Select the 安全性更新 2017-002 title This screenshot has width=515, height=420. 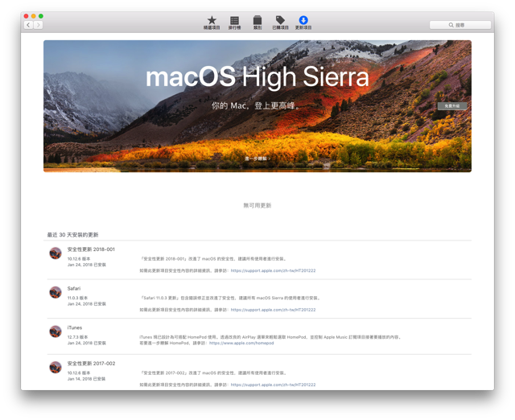(x=91, y=363)
